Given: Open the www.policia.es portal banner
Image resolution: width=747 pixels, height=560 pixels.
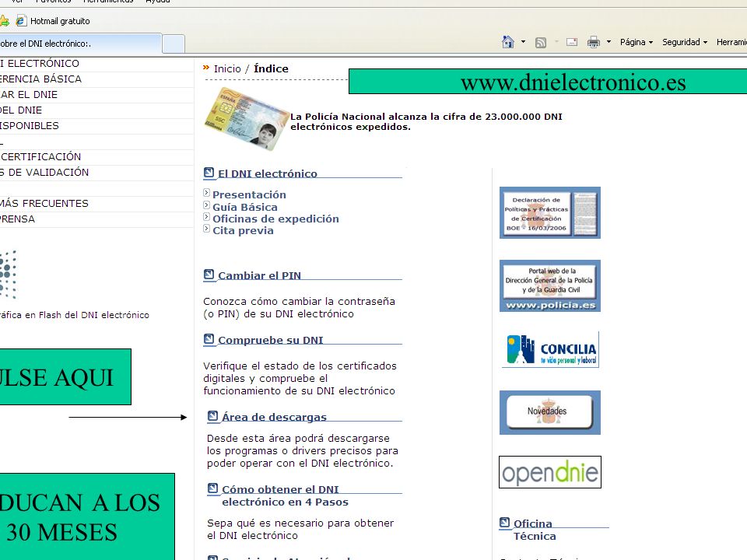Looking at the screenshot, I should click(550, 285).
